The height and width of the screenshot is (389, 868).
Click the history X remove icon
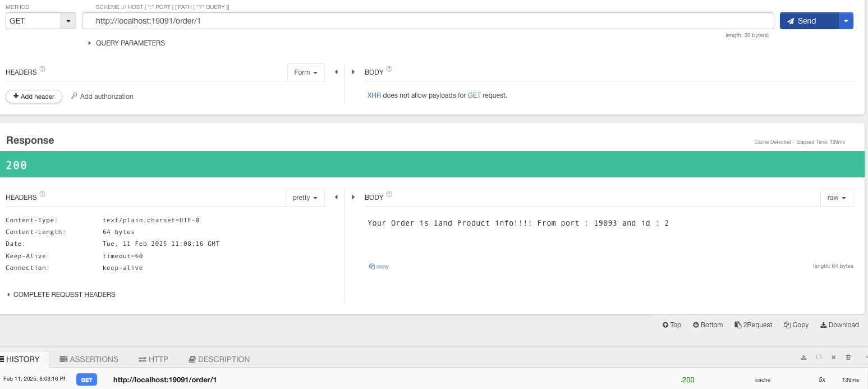pyautogui.click(x=833, y=357)
